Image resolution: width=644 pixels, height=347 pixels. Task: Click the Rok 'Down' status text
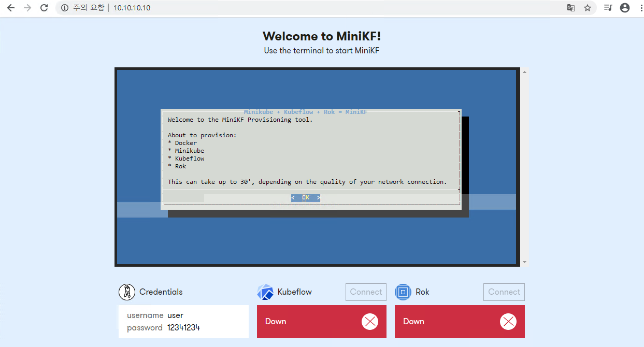413,322
